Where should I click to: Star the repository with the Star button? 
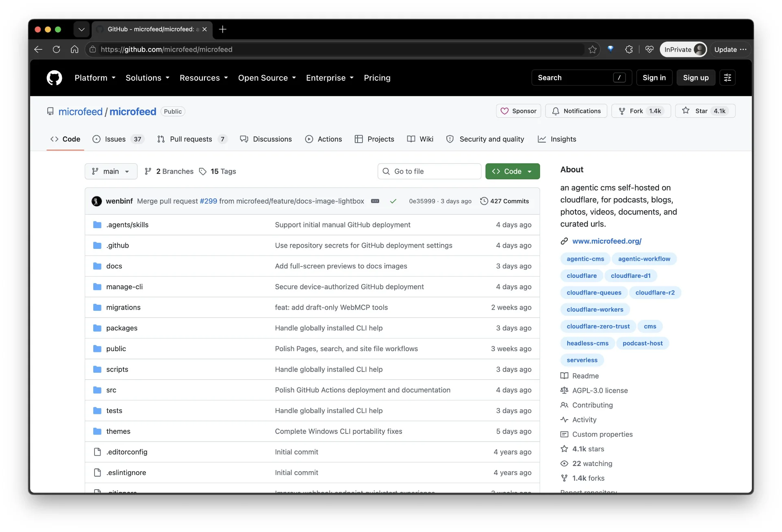(x=705, y=111)
